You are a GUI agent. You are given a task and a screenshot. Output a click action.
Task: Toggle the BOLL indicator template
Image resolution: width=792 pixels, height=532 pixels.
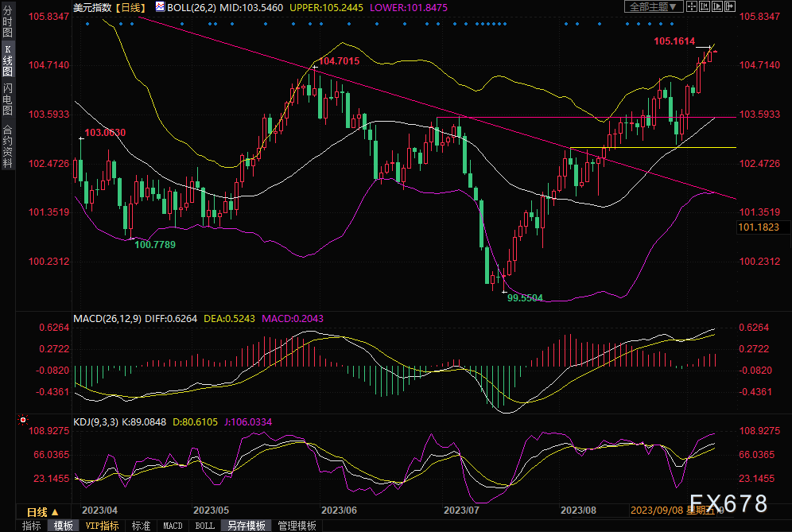click(x=205, y=526)
